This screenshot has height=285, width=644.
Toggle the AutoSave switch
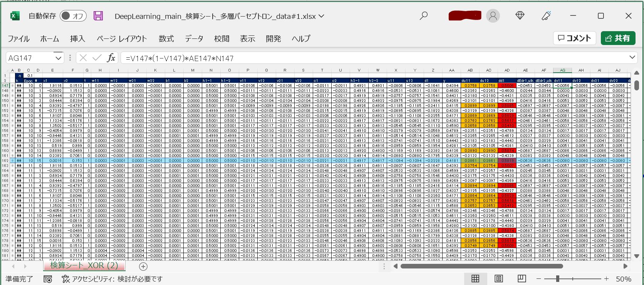pos(73,16)
